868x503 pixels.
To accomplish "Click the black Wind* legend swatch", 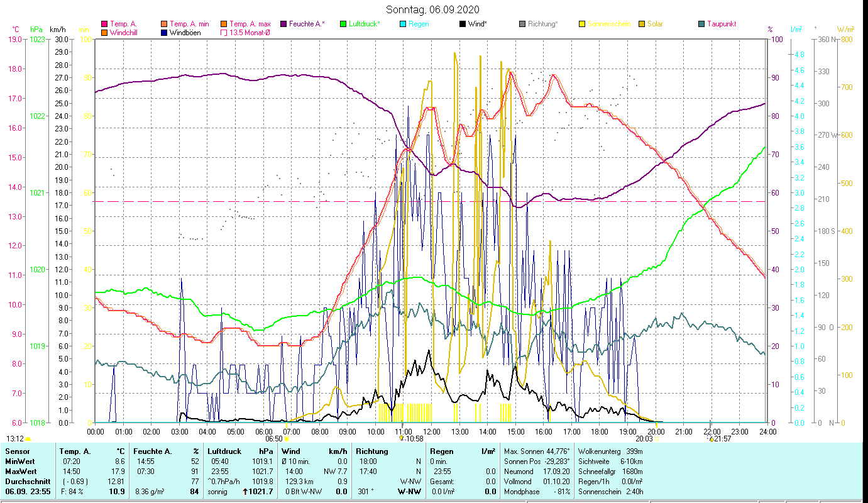I will [x=463, y=25].
